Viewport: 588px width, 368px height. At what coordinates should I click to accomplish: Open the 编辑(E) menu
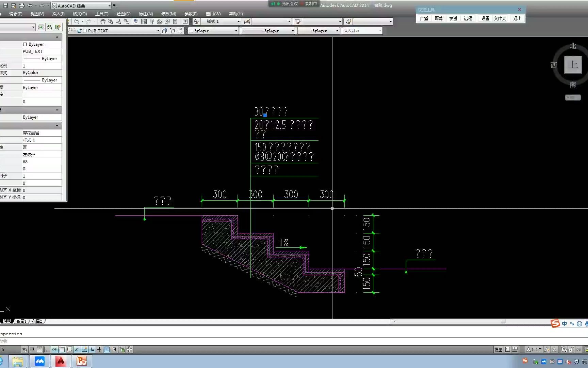click(16, 14)
